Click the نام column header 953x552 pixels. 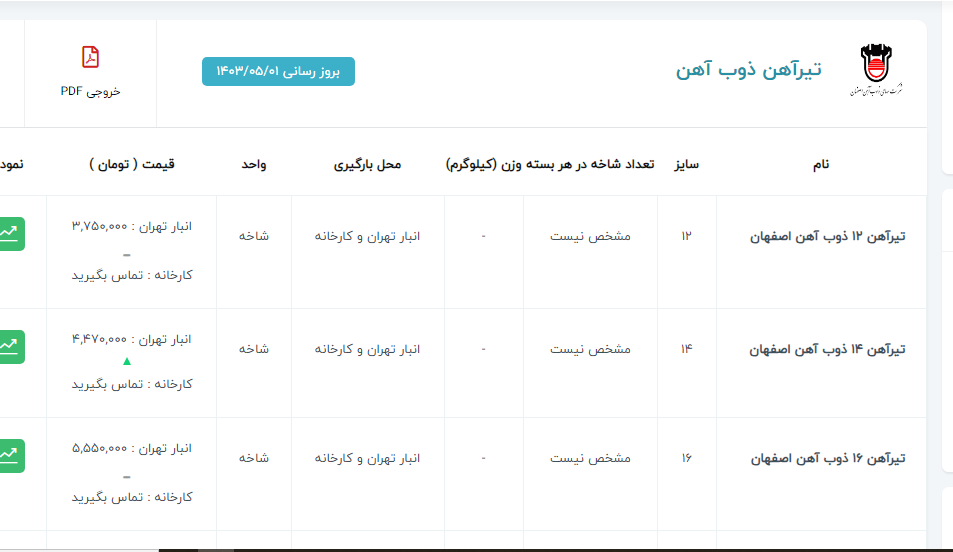coord(820,164)
